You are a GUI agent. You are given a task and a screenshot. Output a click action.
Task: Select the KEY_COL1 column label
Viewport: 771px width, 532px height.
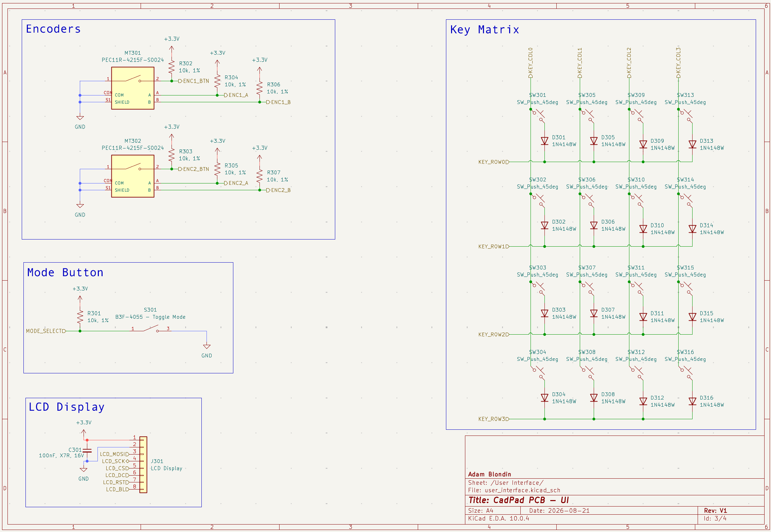click(x=580, y=63)
